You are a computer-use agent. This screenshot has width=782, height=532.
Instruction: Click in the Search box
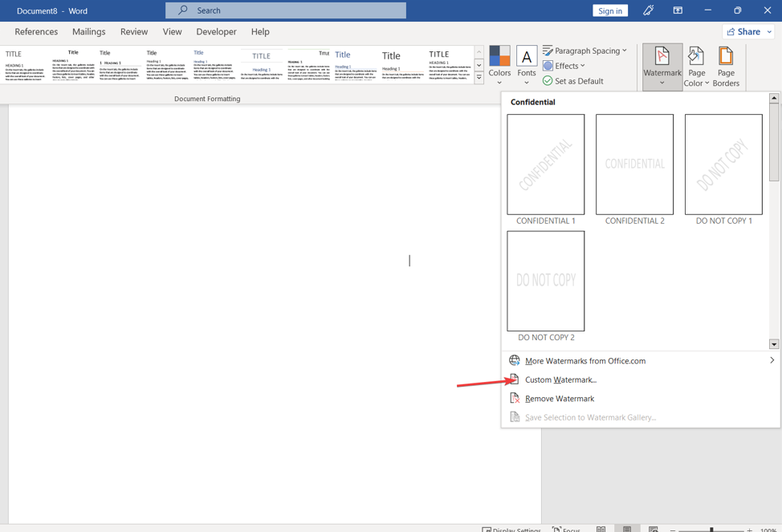tap(286, 10)
